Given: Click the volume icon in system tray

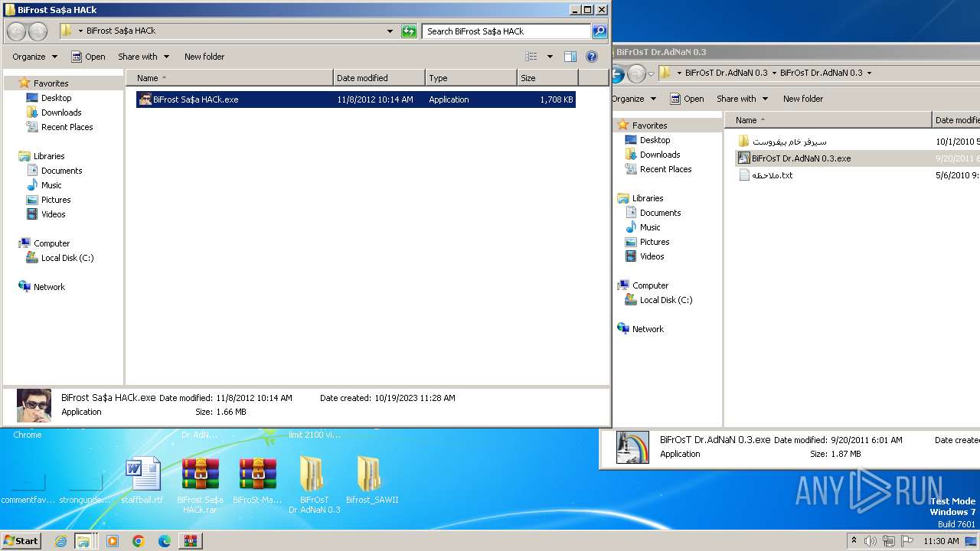Looking at the screenshot, I should (871, 541).
